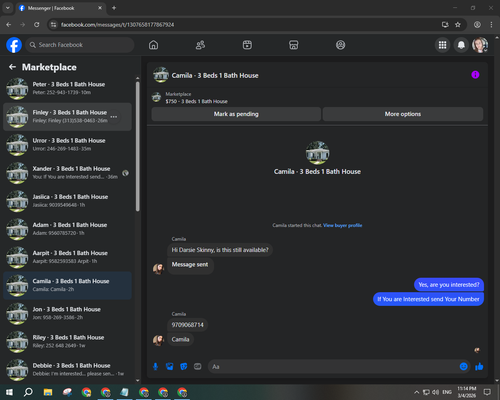The image size is (500, 400).
Task: Open the Reels video icon
Action: 247,45
